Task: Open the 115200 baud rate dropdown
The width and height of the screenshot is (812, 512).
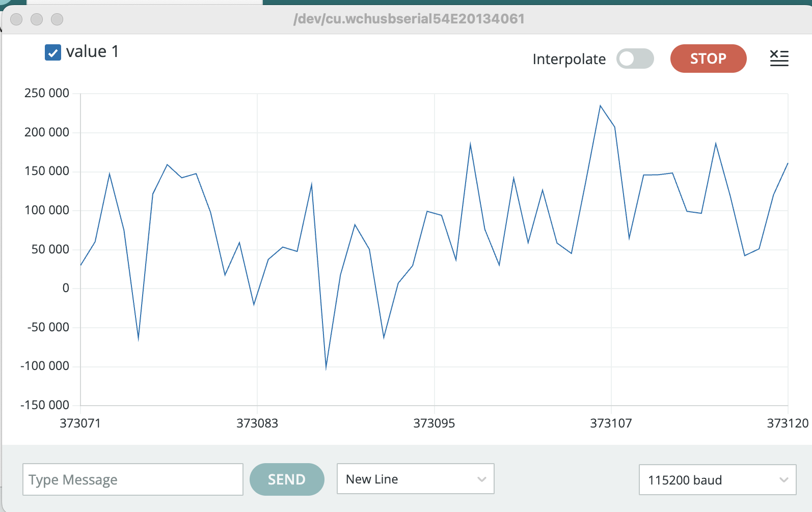Action: tap(717, 479)
